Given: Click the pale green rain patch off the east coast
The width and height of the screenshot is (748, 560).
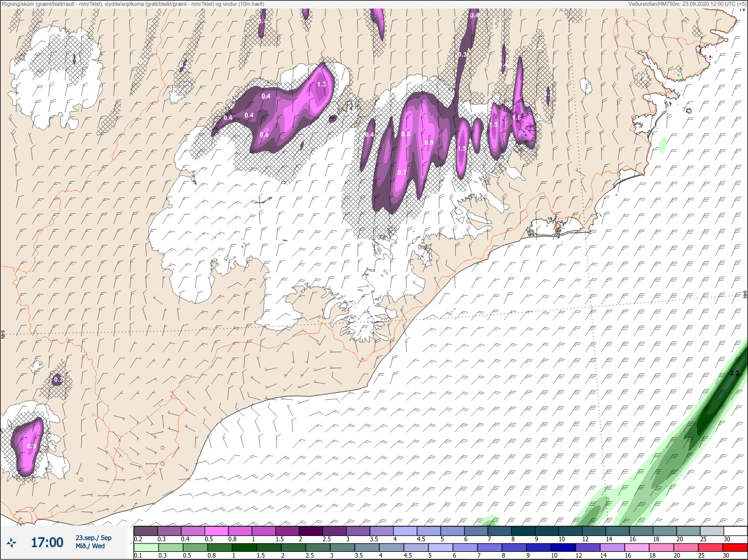Looking at the screenshot, I should point(662,144).
